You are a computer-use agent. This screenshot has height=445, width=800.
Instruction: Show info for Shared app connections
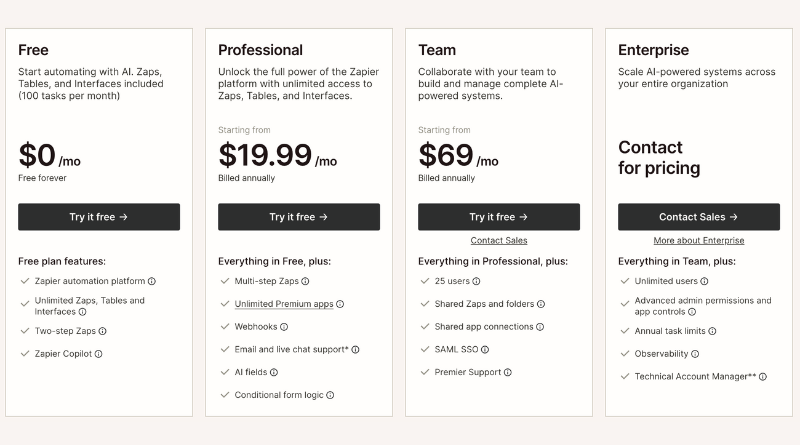click(540, 326)
